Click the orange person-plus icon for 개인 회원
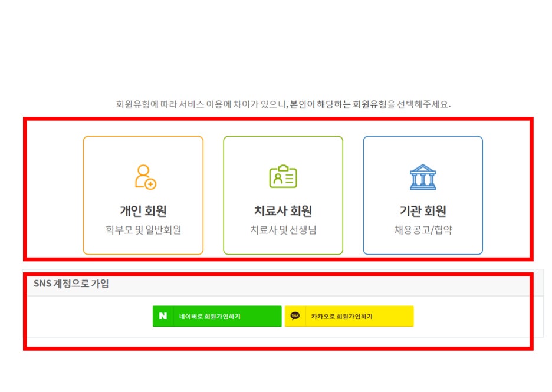Image resolution: width=552 pixels, height=392 pixels. [x=146, y=177]
